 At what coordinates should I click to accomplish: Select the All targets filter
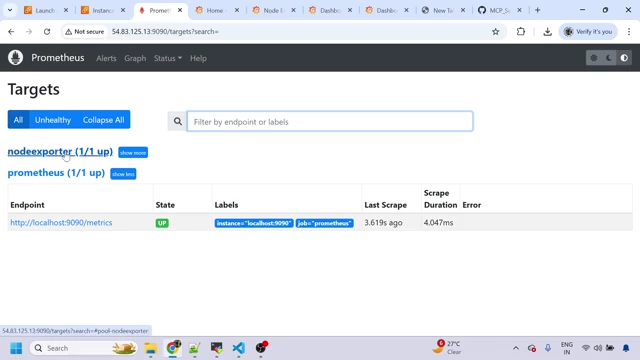pos(18,120)
